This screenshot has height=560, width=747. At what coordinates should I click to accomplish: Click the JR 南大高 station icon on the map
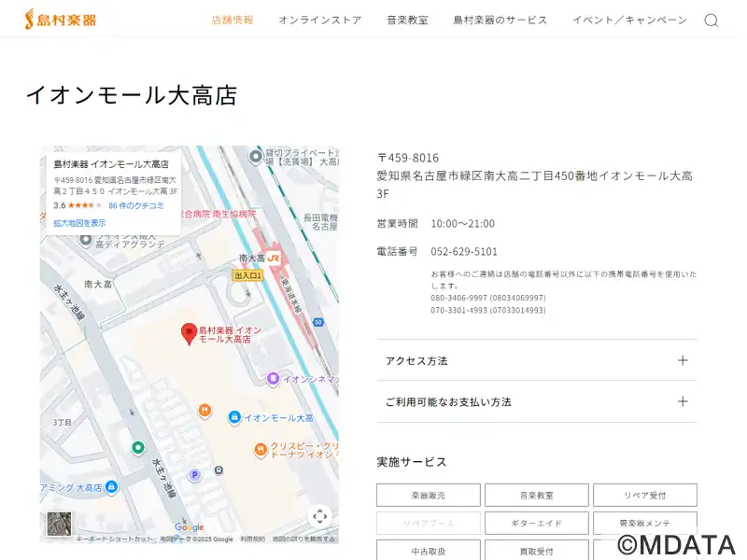[274, 259]
